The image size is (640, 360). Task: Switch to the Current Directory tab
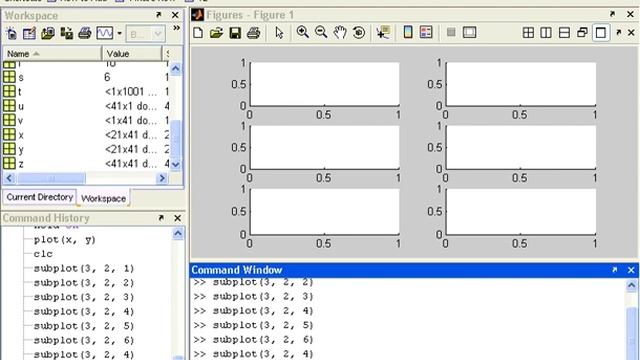tap(40, 197)
